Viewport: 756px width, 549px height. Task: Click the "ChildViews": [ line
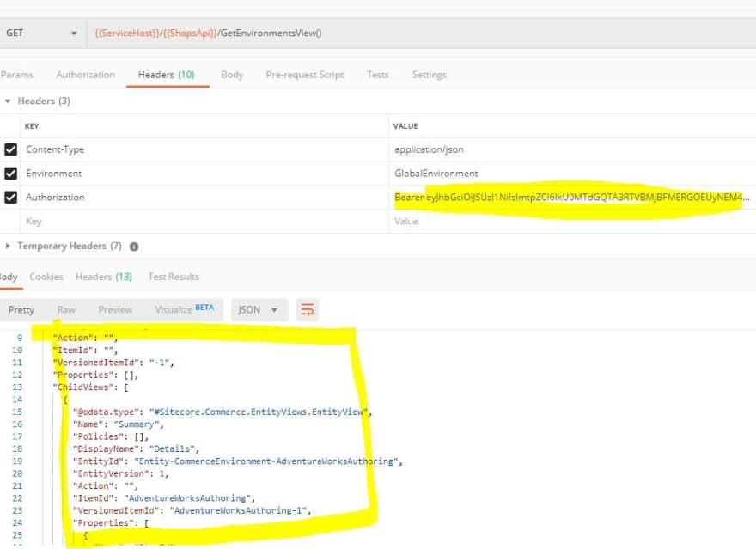point(91,387)
